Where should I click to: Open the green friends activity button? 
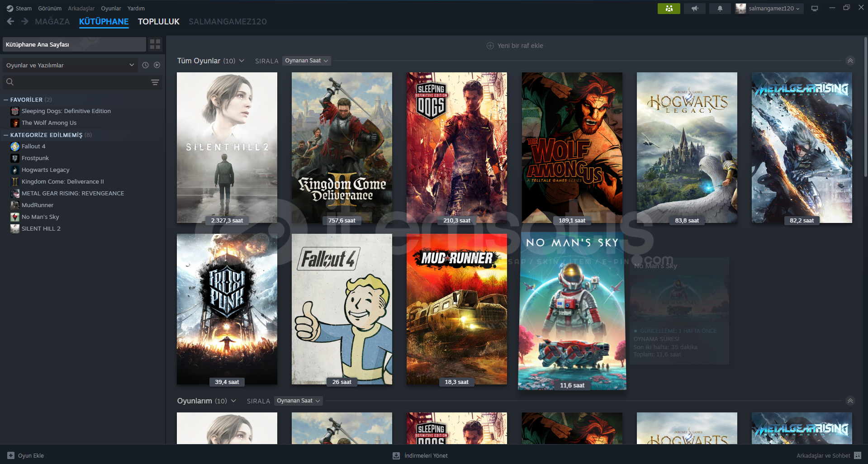(x=669, y=8)
